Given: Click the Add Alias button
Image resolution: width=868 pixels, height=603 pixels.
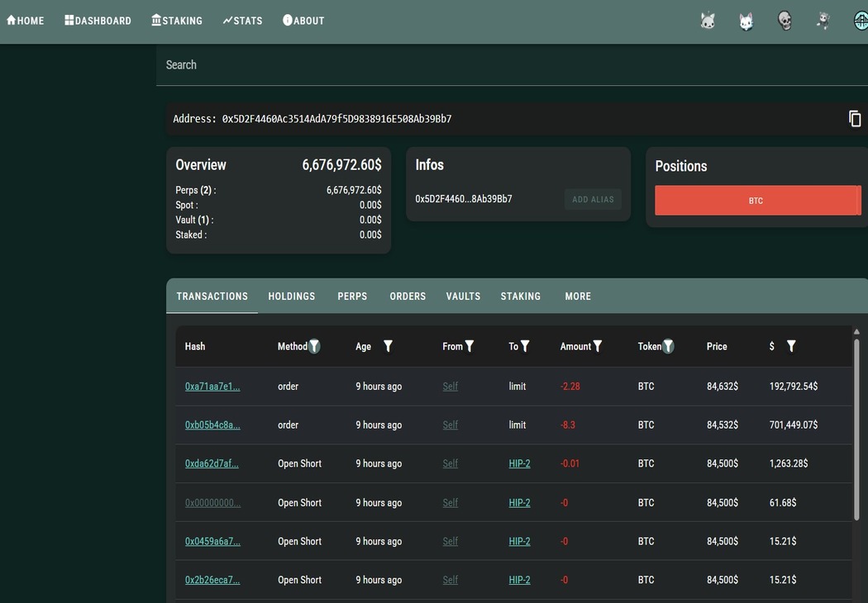Looking at the screenshot, I should pyautogui.click(x=593, y=199).
